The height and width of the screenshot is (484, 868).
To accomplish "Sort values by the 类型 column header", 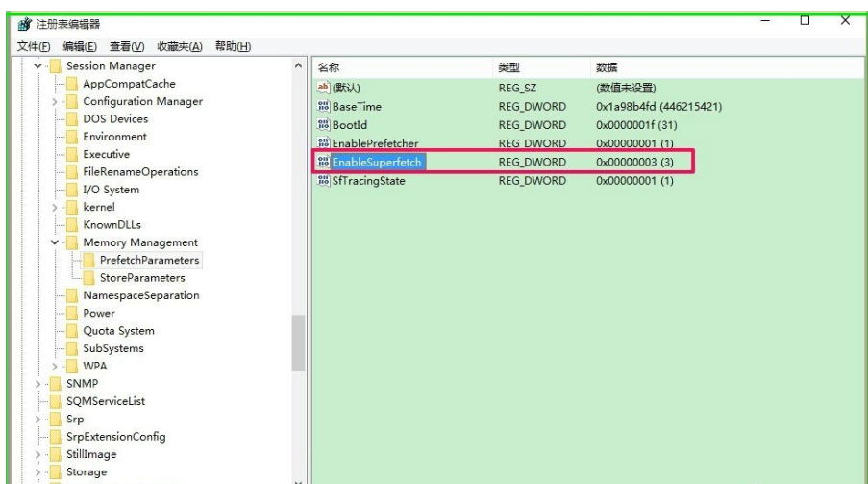I will (509, 67).
